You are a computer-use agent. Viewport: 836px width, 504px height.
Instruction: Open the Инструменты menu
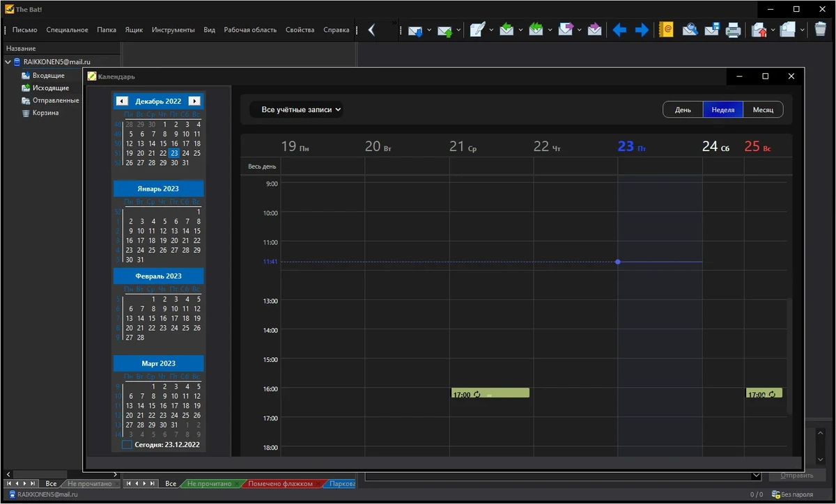tap(173, 30)
